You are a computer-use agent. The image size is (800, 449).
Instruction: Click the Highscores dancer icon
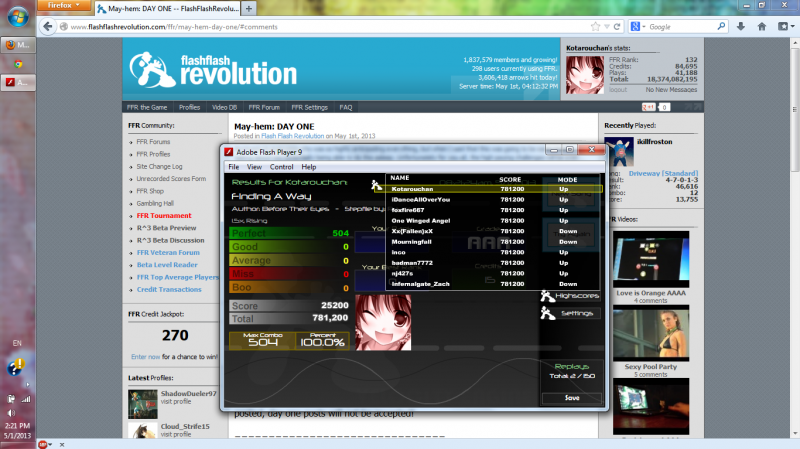click(x=547, y=296)
